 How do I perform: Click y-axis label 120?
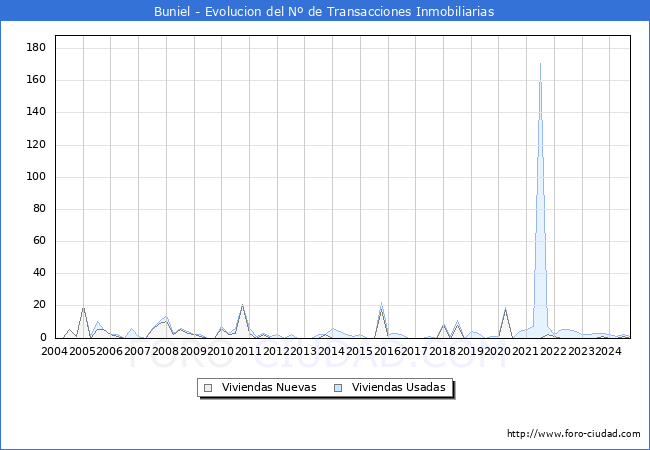[x=36, y=144]
